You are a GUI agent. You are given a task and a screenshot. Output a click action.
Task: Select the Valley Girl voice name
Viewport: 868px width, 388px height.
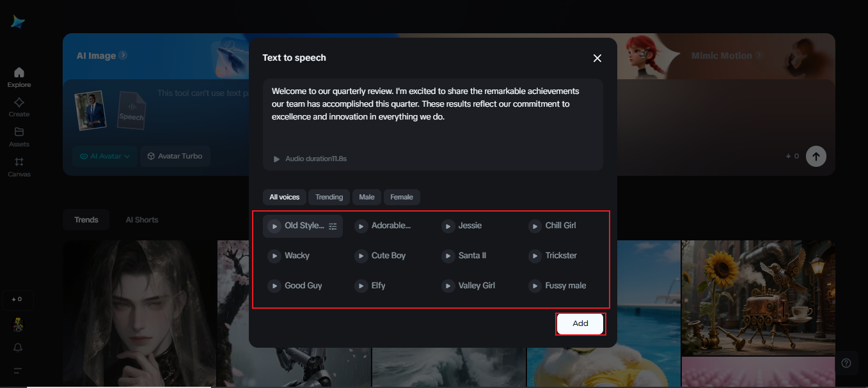[x=477, y=286]
